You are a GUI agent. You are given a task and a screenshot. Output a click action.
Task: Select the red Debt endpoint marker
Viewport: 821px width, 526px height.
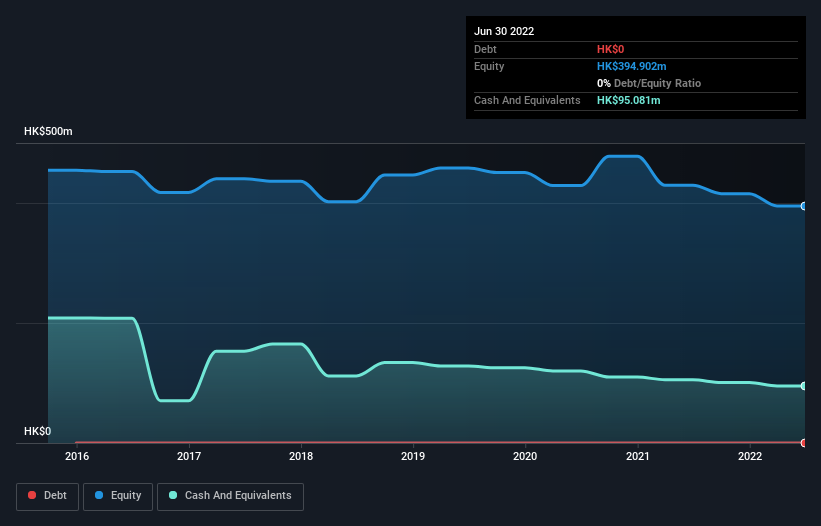[x=804, y=443]
